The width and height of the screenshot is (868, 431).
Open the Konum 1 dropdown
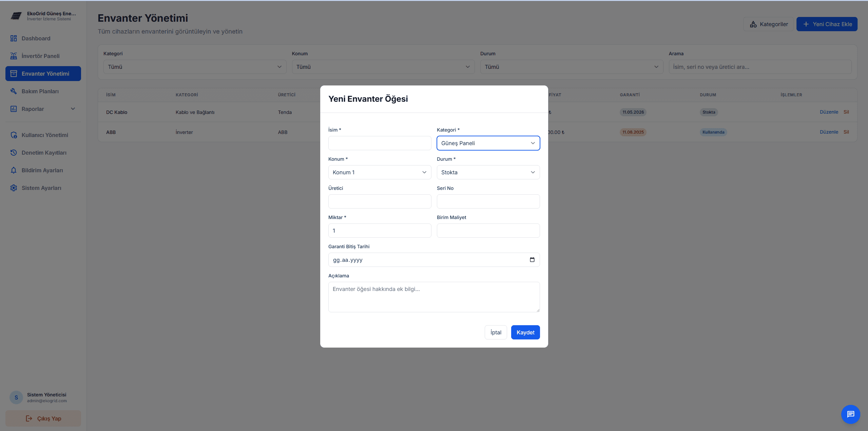pos(379,172)
